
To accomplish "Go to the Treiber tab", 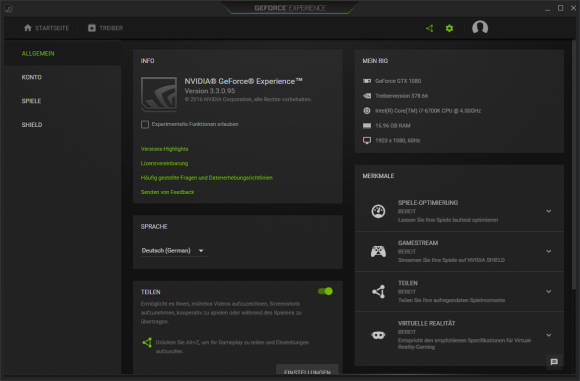I will [x=106, y=28].
